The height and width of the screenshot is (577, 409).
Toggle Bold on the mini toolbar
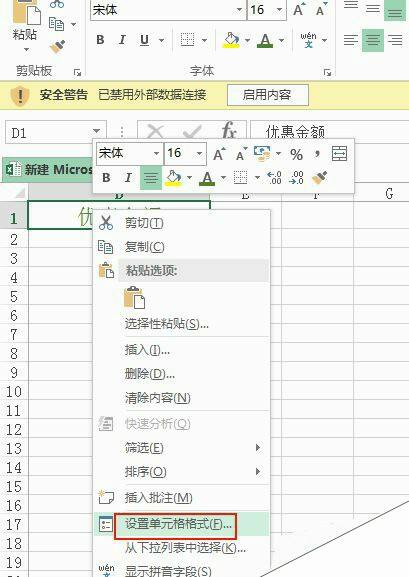106,178
